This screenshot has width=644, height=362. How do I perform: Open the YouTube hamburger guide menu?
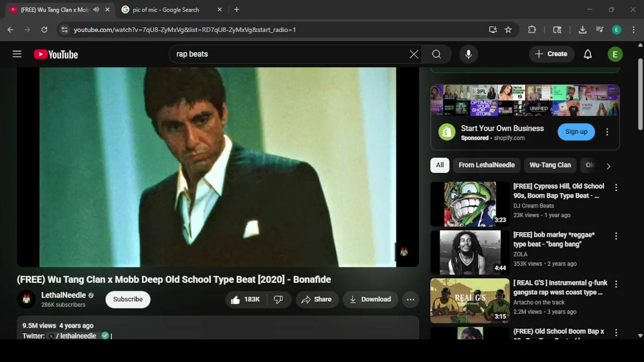click(17, 54)
